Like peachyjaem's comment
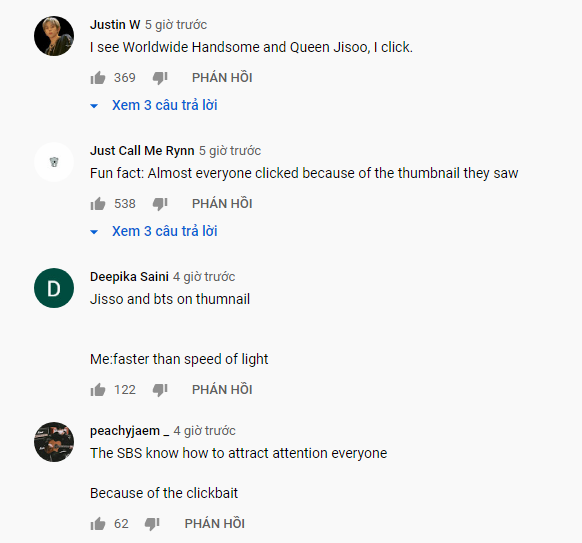The height and width of the screenshot is (543, 582). point(98,524)
